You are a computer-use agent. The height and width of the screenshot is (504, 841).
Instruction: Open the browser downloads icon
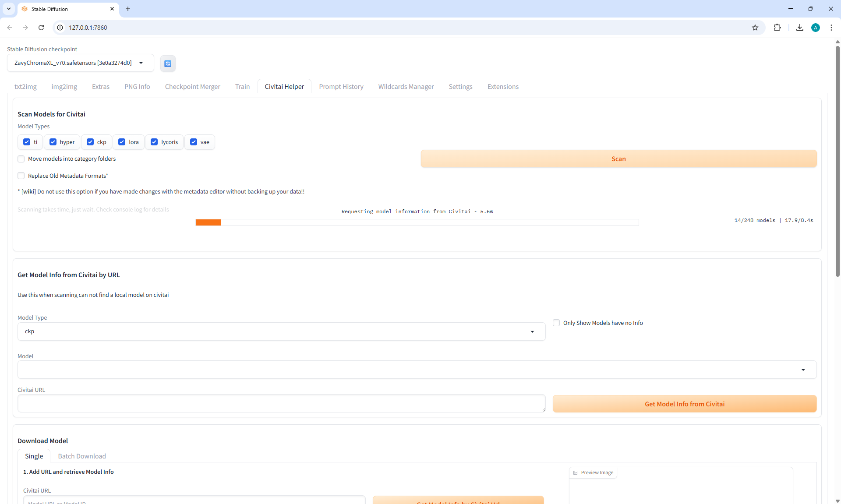800,28
